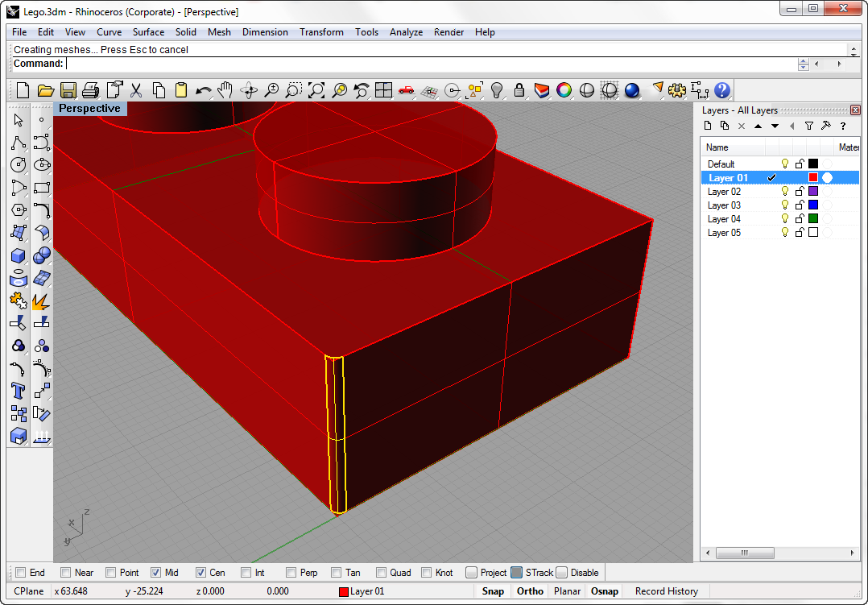Image resolution: width=868 pixels, height=605 pixels.
Task: Click the Explode icon in sidebar
Action: (x=42, y=300)
